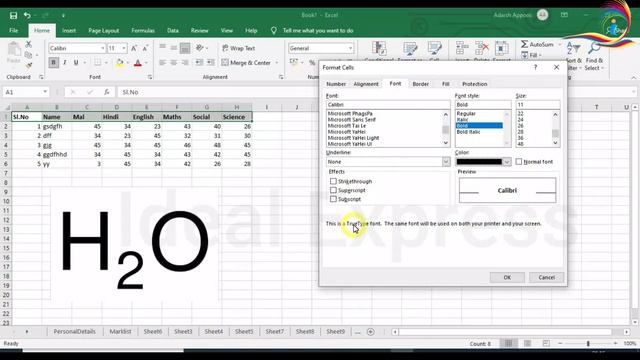640x360 pixels.
Task: Enable the Strikethrough checkbox
Action: [x=333, y=181]
